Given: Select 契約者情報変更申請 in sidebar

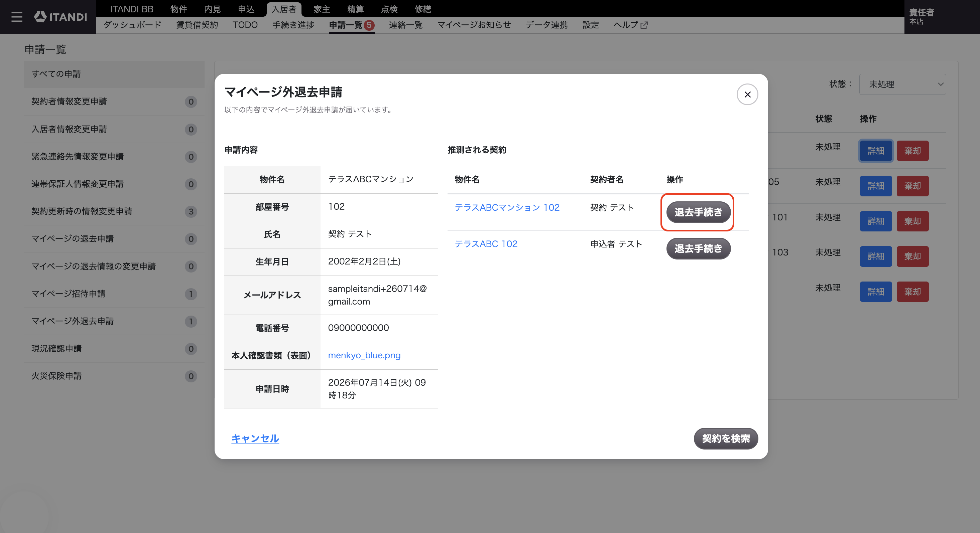Looking at the screenshot, I should pyautogui.click(x=114, y=102).
